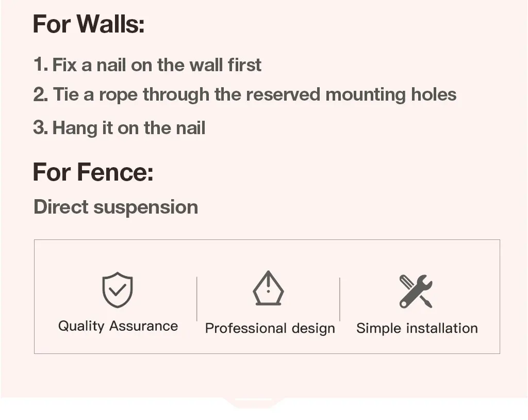Viewport: 528px width, 420px height.
Task: Click the 'Tie a rope through the reserved mounting holes' line
Action: tap(255, 95)
